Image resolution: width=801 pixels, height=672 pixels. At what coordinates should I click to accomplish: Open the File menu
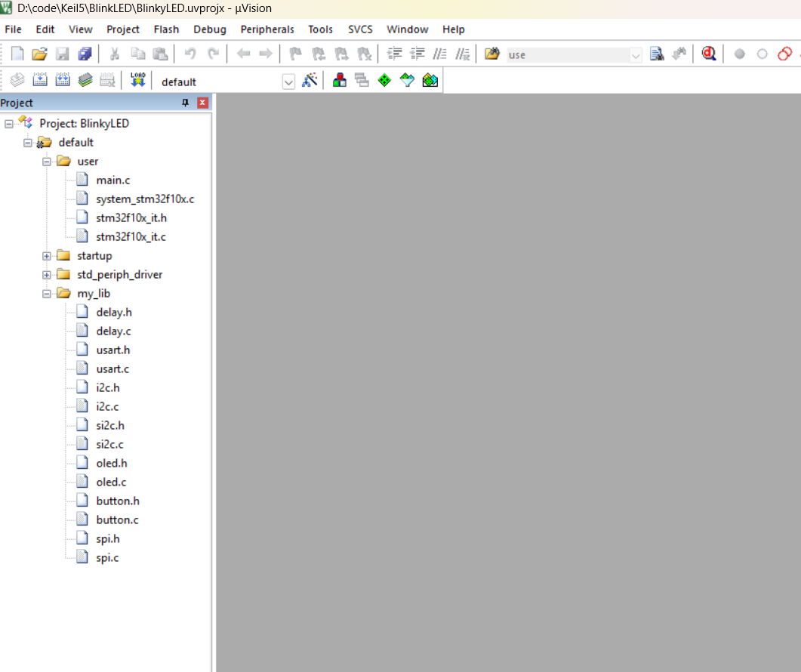coord(14,29)
